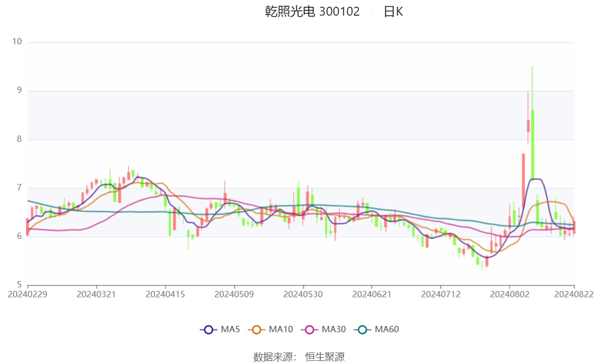Toggle the MA30 legend series
The height and width of the screenshot is (364, 598).
point(323,329)
